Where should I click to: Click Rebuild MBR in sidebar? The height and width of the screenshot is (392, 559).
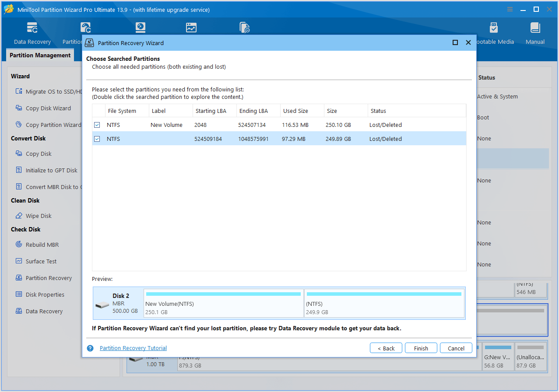pyautogui.click(x=42, y=245)
